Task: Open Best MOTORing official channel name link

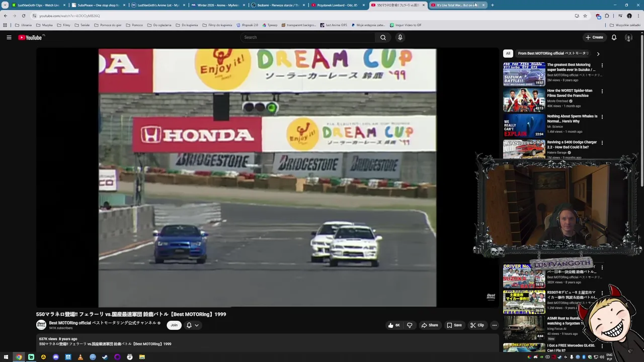Action: [103, 323]
